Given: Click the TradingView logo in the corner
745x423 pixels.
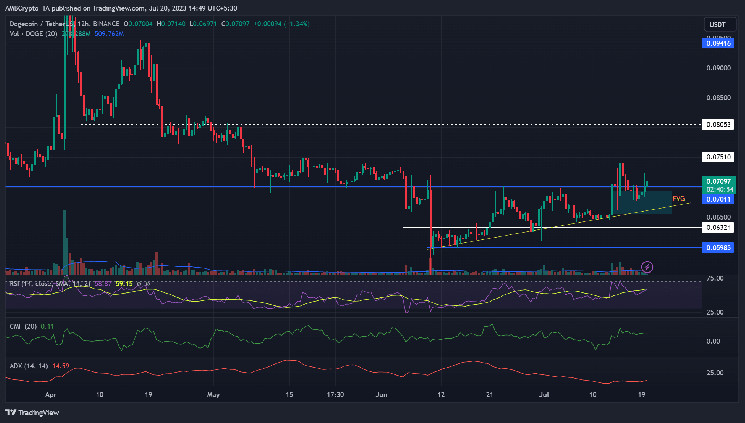Looking at the screenshot, I should coord(28,412).
